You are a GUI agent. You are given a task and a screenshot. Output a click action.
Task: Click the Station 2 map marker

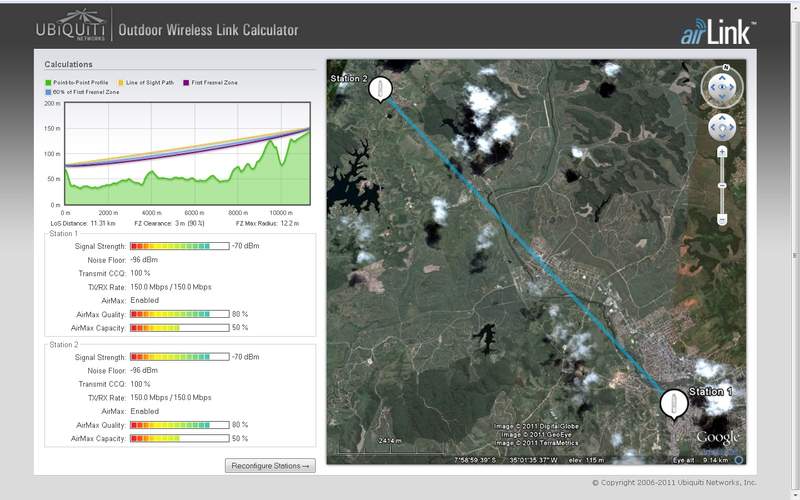380,90
